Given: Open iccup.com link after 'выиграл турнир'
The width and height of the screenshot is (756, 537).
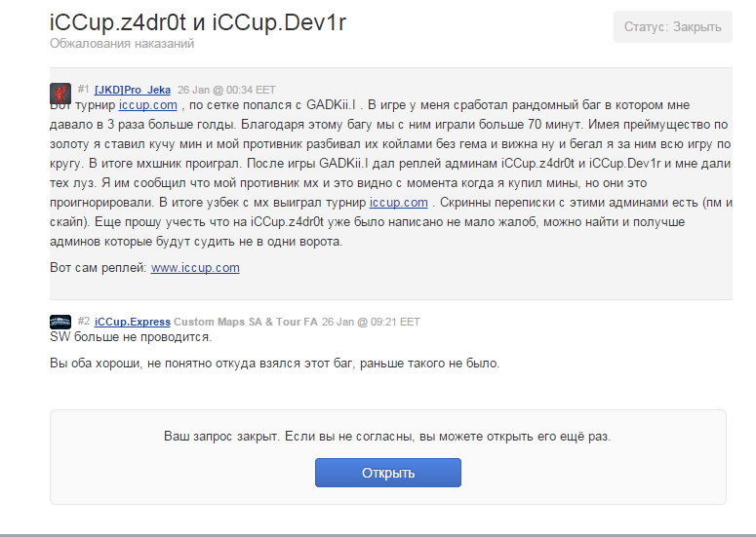Looking at the screenshot, I should (398, 203).
